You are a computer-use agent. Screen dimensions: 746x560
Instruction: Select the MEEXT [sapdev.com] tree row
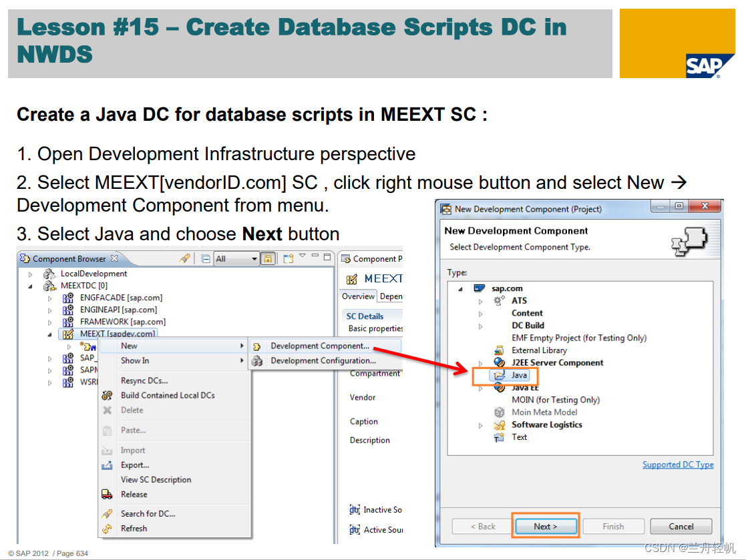point(108,333)
